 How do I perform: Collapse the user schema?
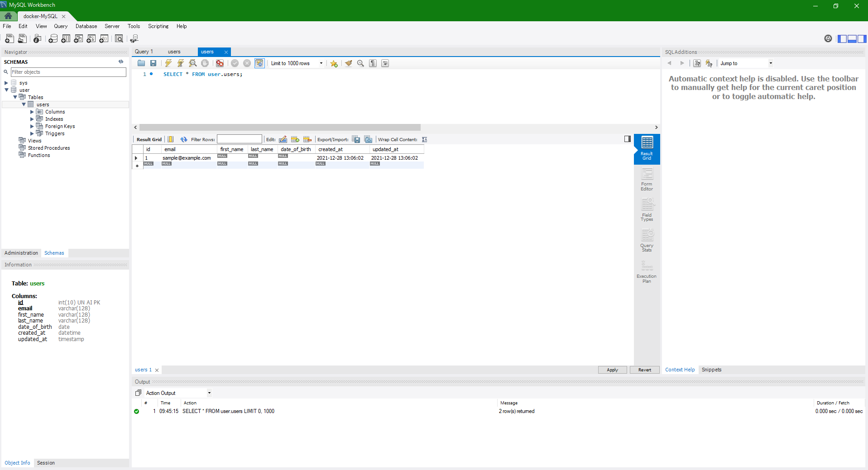coord(6,90)
